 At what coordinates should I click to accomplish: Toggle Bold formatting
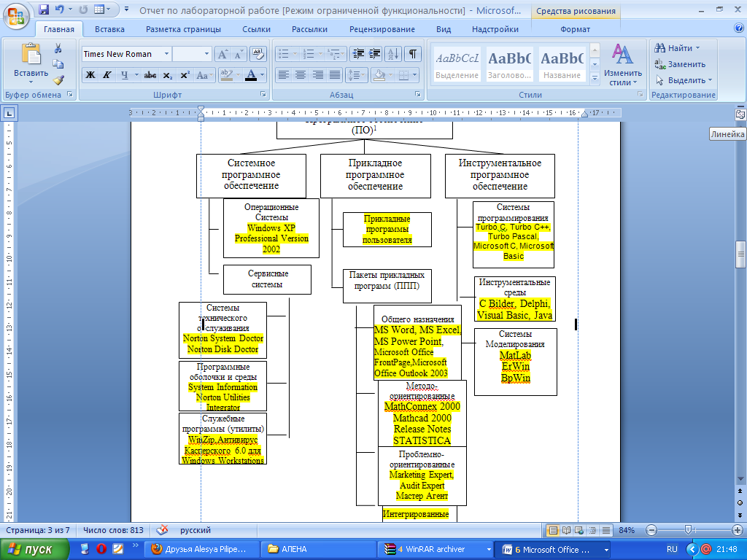coord(90,75)
